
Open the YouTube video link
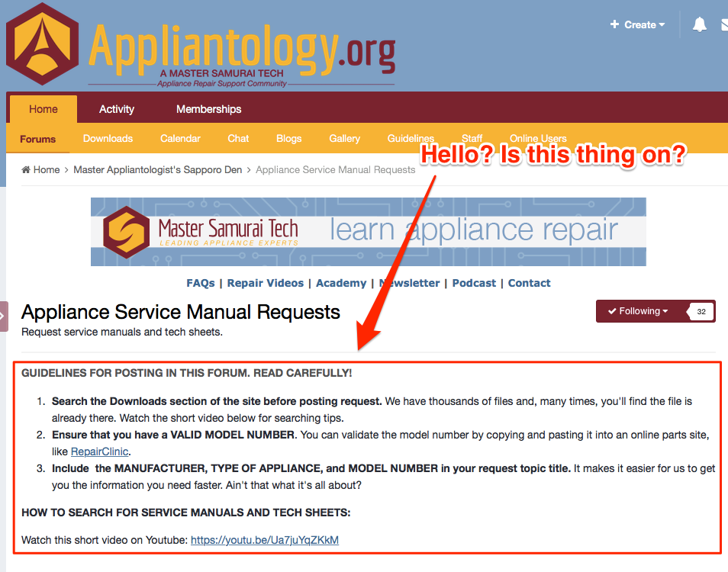point(265,540)
